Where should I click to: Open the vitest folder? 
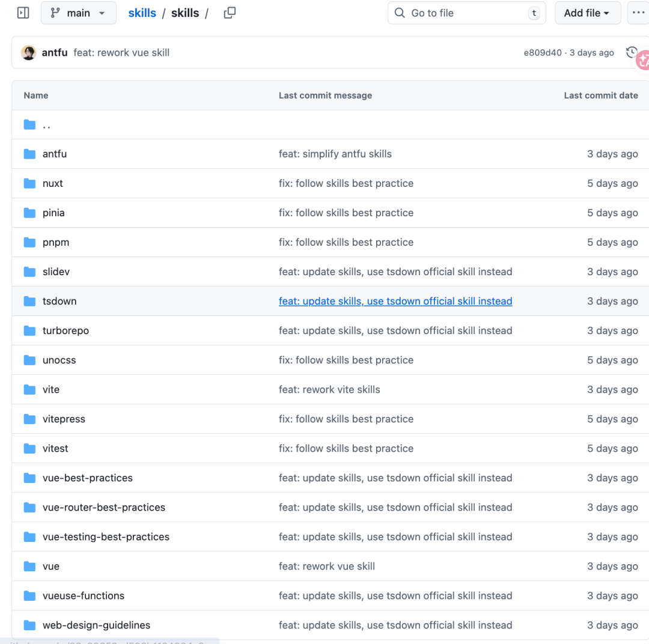point(55,448)
